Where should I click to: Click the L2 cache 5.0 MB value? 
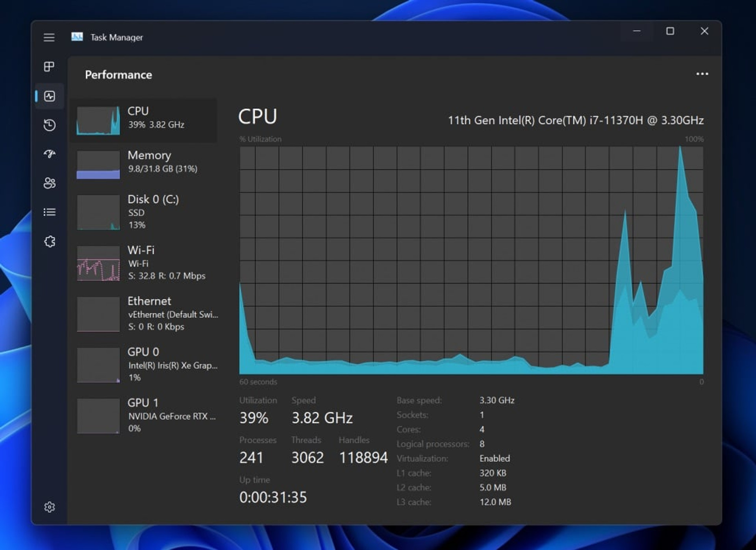(x=493, y=487)
